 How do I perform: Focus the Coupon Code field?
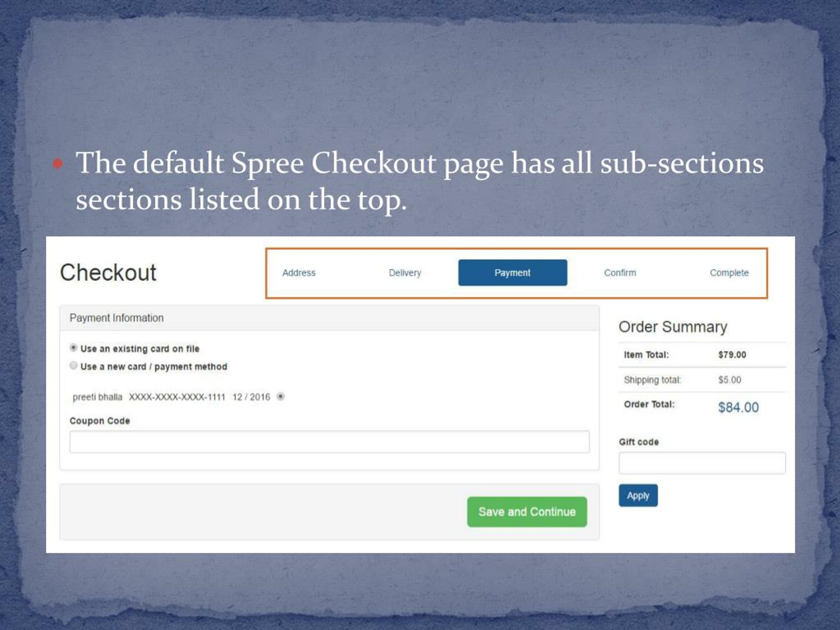pos(330,442)
